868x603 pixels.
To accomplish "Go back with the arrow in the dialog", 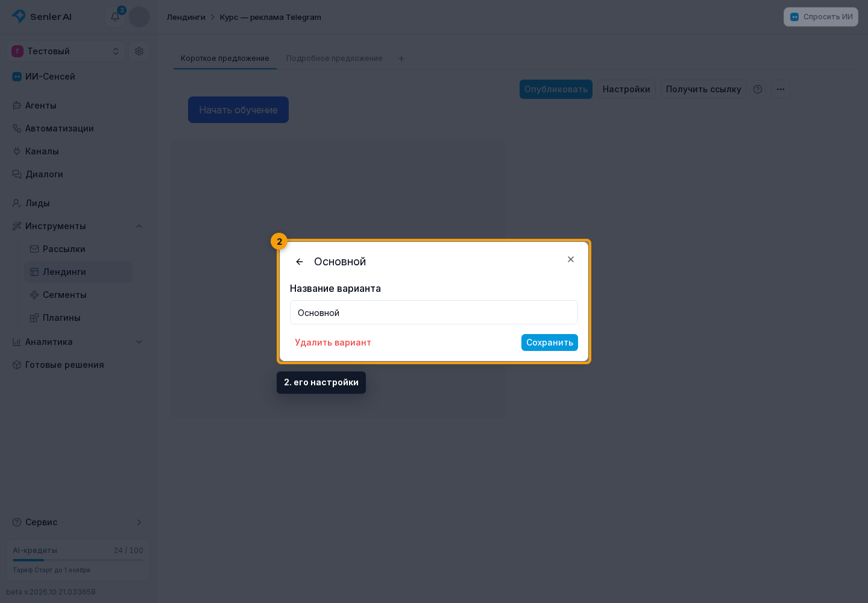I will [300, 262].
